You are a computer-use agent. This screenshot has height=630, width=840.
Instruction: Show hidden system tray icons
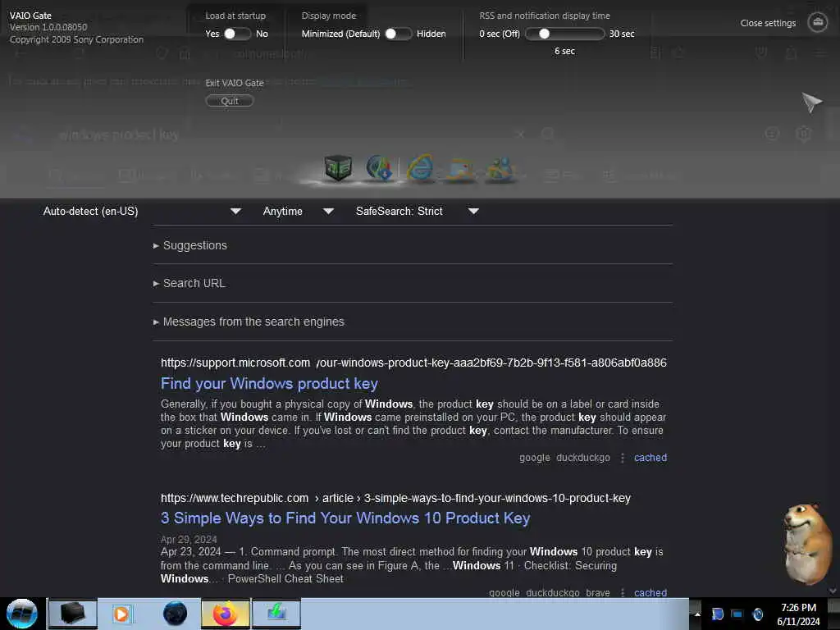697,614
